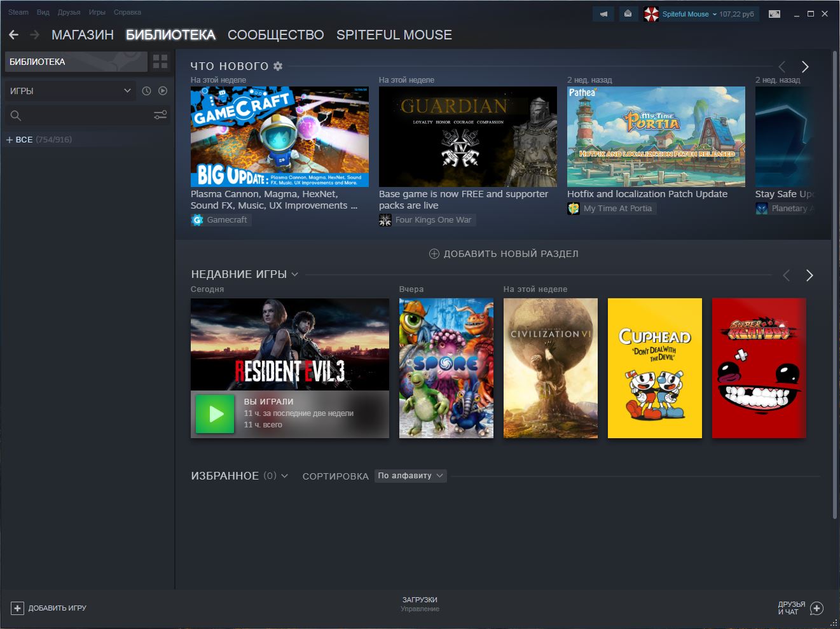Click the Gamecraft game icon
The height and width of the screenshot is (629, 840).
(197, 220)
